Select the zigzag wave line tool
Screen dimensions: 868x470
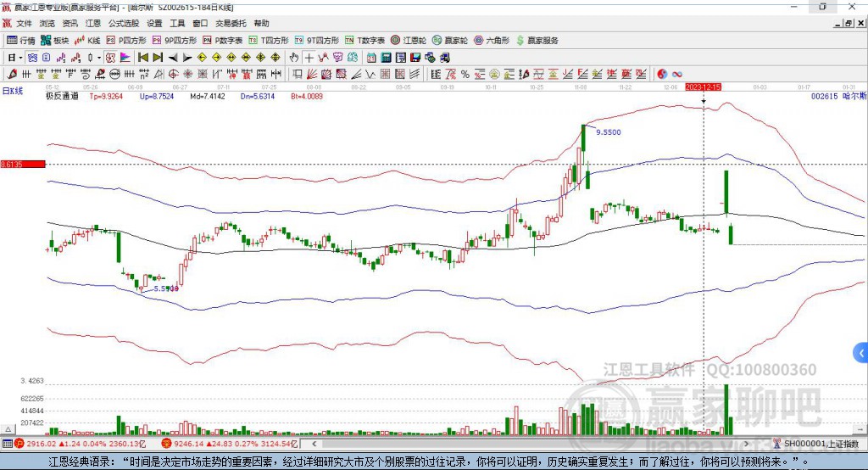[370, 75]
